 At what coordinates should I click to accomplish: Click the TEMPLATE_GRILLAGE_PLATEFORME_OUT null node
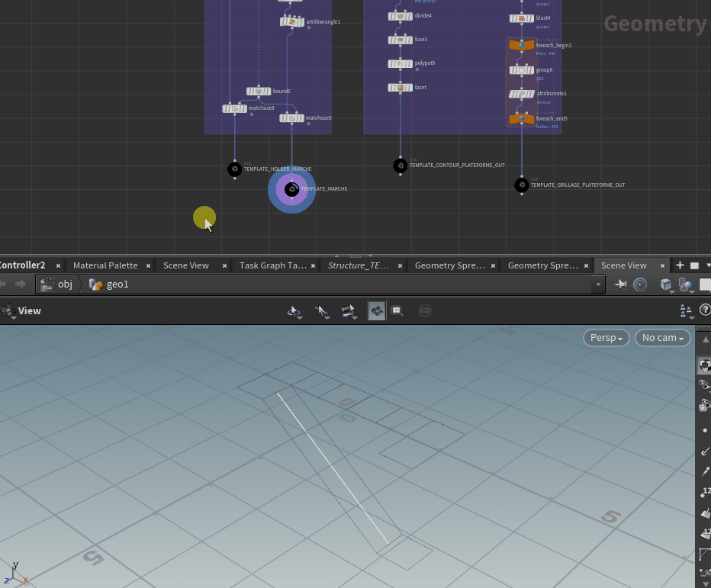point(522,185)
